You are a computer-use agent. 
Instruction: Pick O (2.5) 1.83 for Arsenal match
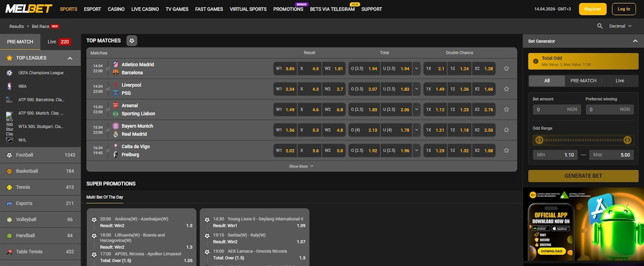[364, 110]
